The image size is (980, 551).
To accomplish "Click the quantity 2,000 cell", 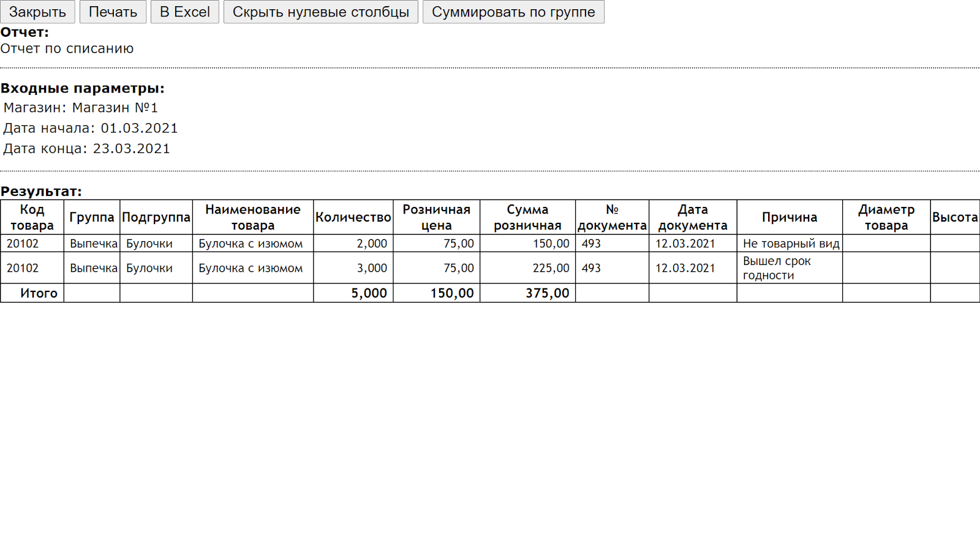I will point(371,244).
